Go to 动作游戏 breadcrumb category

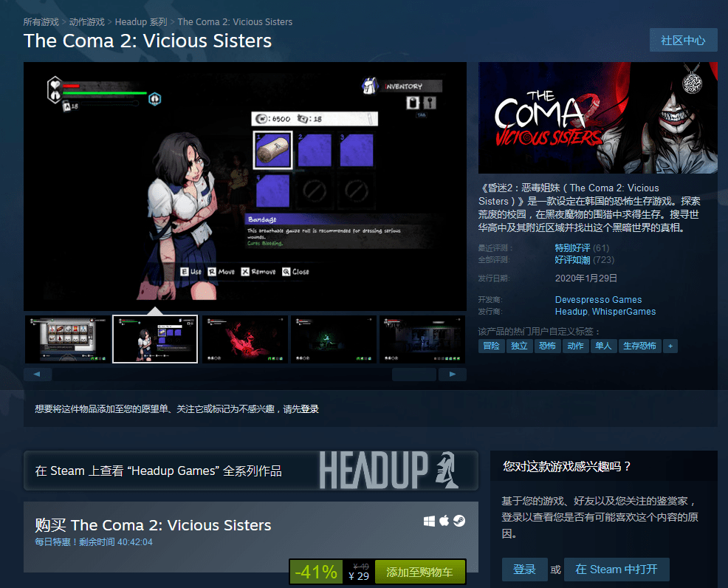tap(87, 22)
